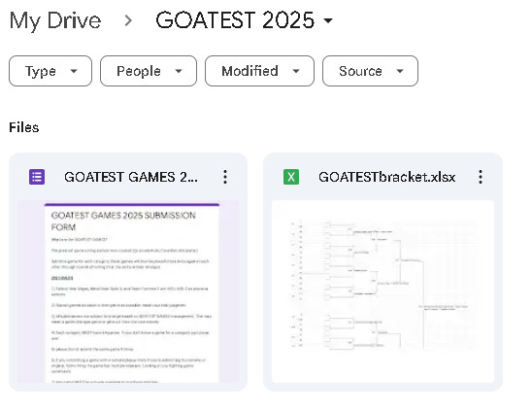Viewport: 532px width, 411px height.
Task: Click the bracket spreadsheet preview thumbnail
Action: pyautogui.click(x=382, y=291)
